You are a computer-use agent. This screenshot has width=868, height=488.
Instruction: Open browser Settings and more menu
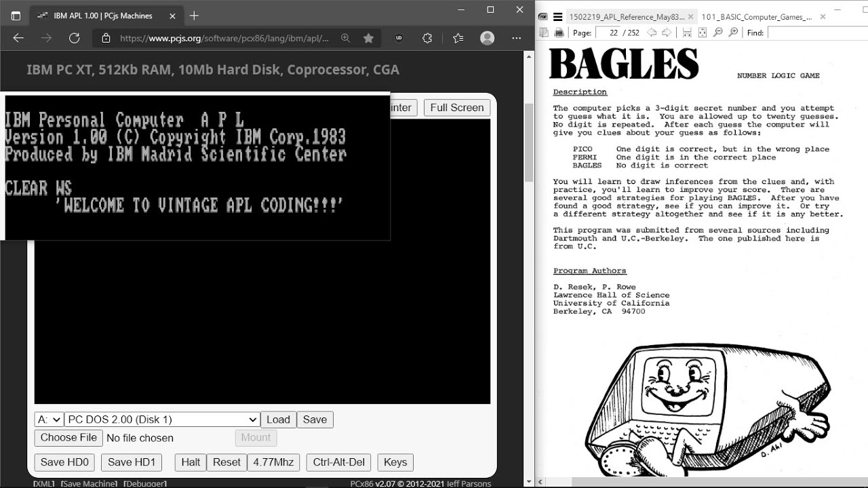[517, 38]
